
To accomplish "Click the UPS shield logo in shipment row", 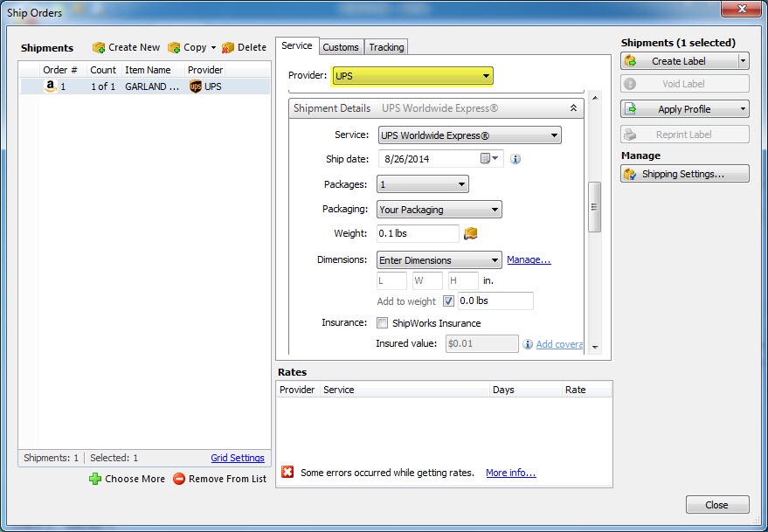I will 196,86.
